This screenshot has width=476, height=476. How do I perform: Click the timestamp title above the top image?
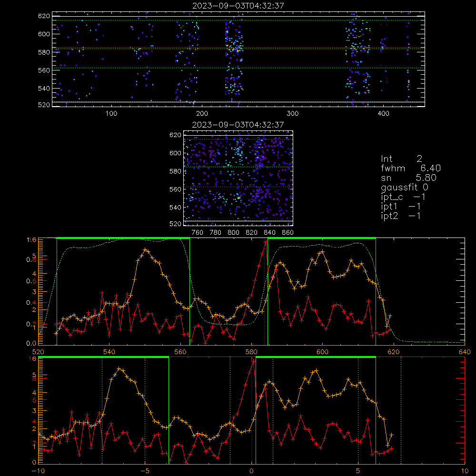tap(238, 5)
